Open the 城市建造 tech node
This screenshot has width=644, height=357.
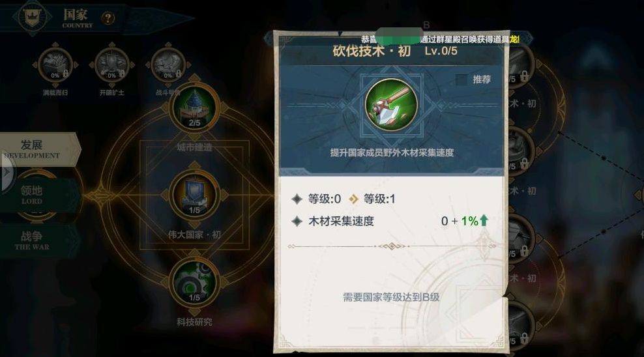pyautogui.click(x=194, y=107)
